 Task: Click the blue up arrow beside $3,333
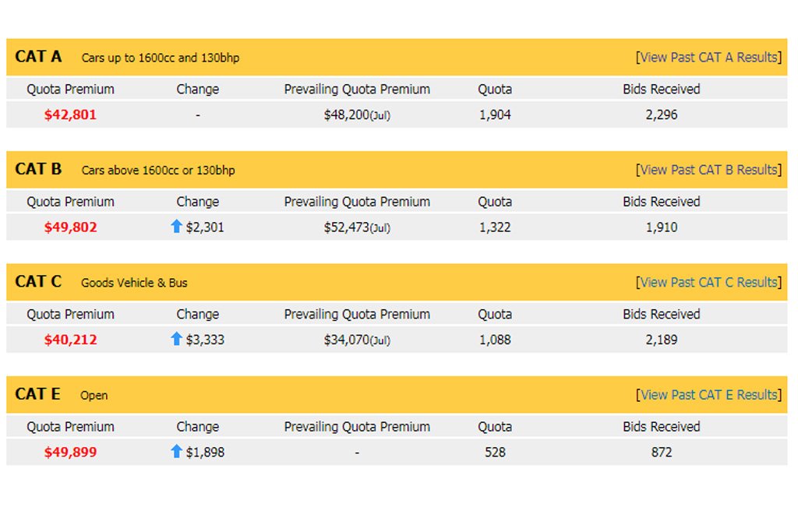click(176, 339)
